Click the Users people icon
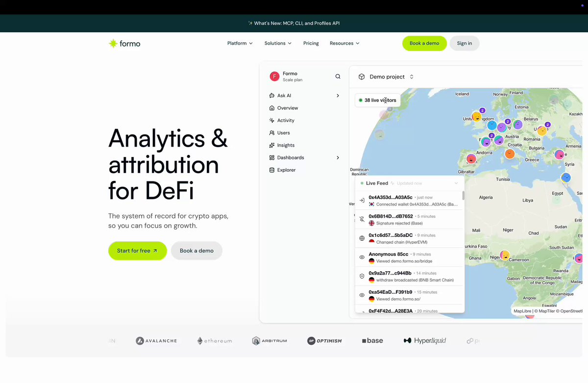 [x=272, y=133]
